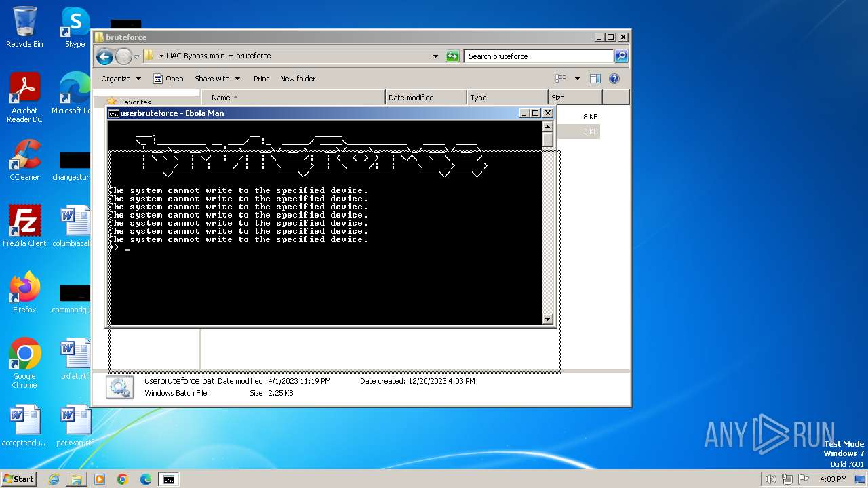Click the Open toolbar button
This screenshot has height=488, width=868.
[x=168, y=79]
